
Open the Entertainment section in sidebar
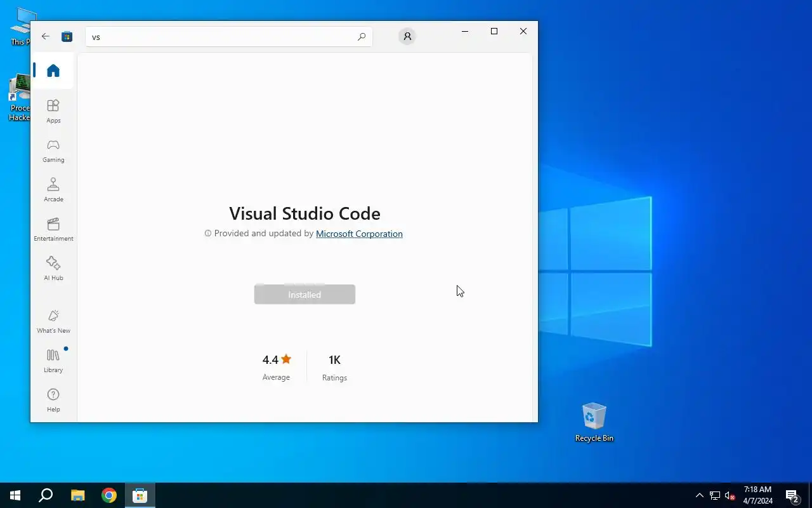pyautogui.click(x=53, y=229)
